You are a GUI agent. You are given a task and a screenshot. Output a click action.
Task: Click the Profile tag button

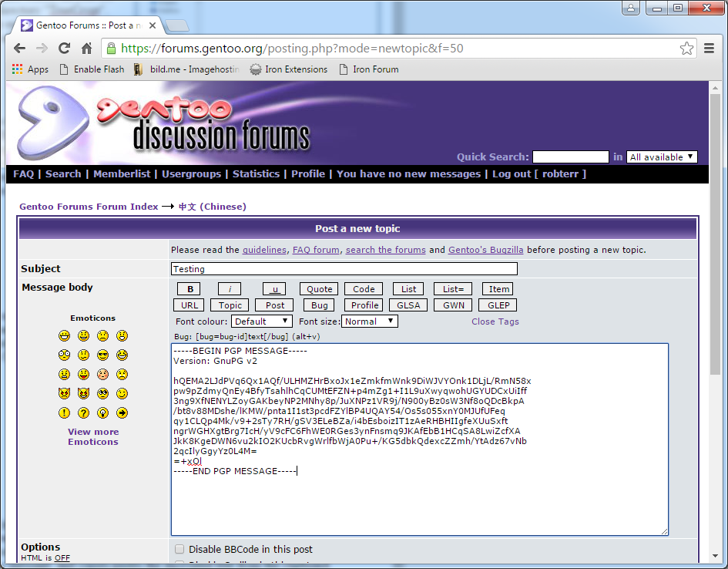coord(364,305)
